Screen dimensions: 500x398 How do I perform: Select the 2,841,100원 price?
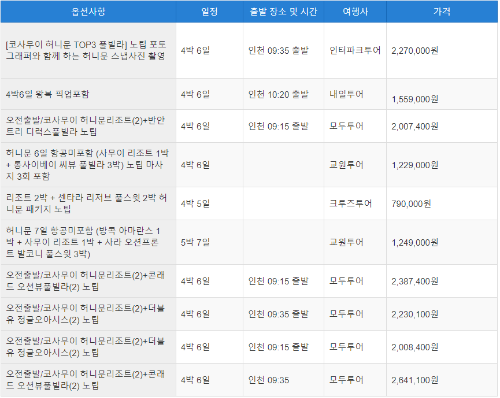[415, 380]
